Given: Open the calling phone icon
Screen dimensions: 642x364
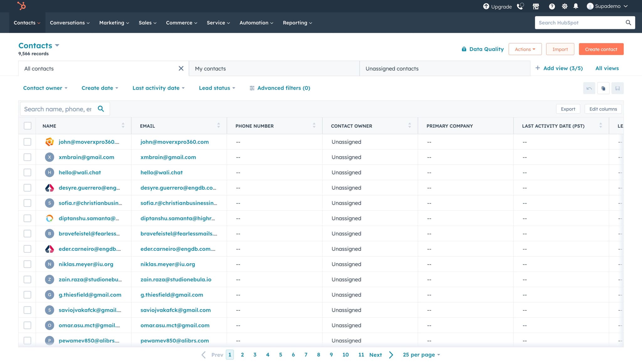Looking at the screenshot, I should [520, 6].
